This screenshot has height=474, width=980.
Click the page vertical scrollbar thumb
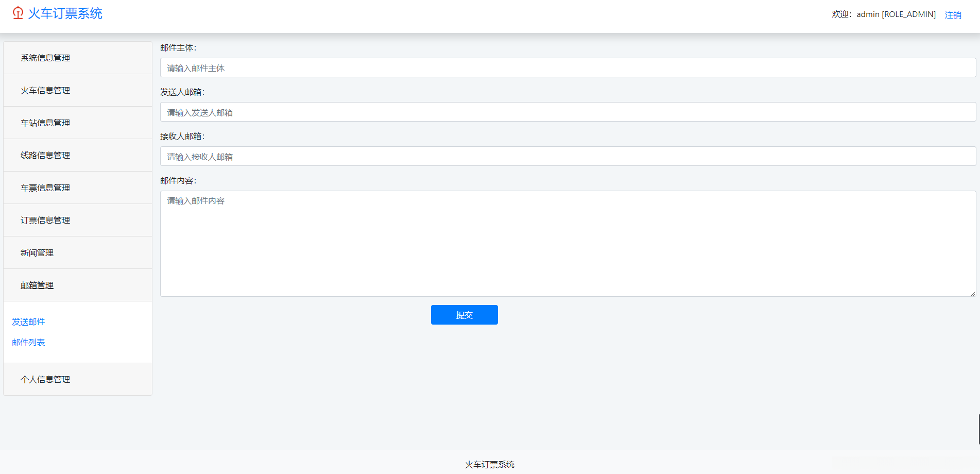[978, 429]
